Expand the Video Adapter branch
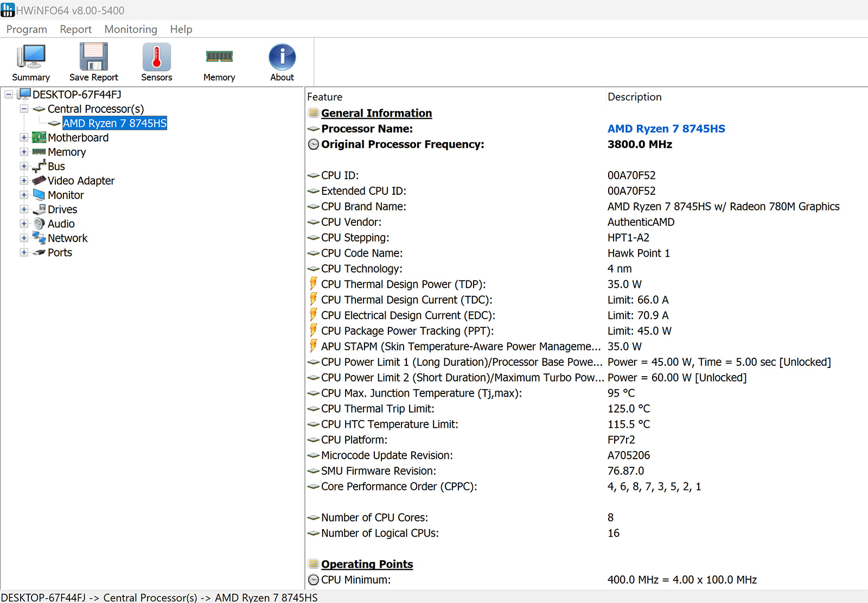This screenshot has width=868, height=603. [24, 180]
